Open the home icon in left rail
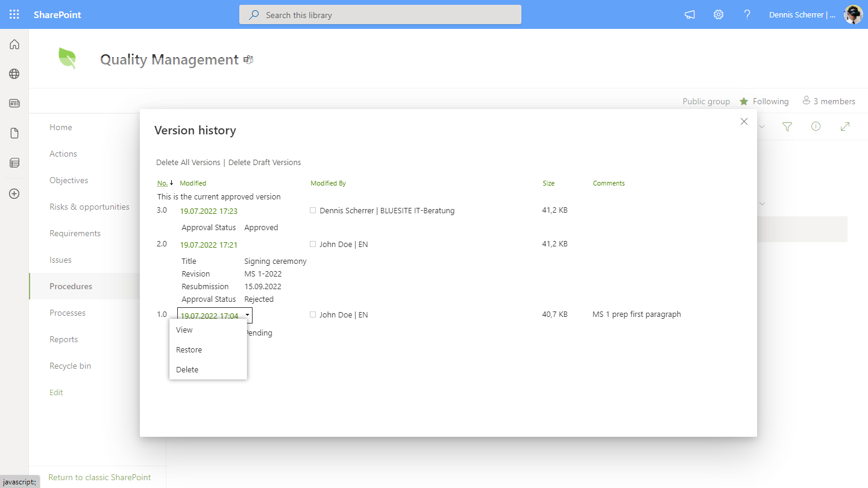868x488 pixels. tap(14, 45)
